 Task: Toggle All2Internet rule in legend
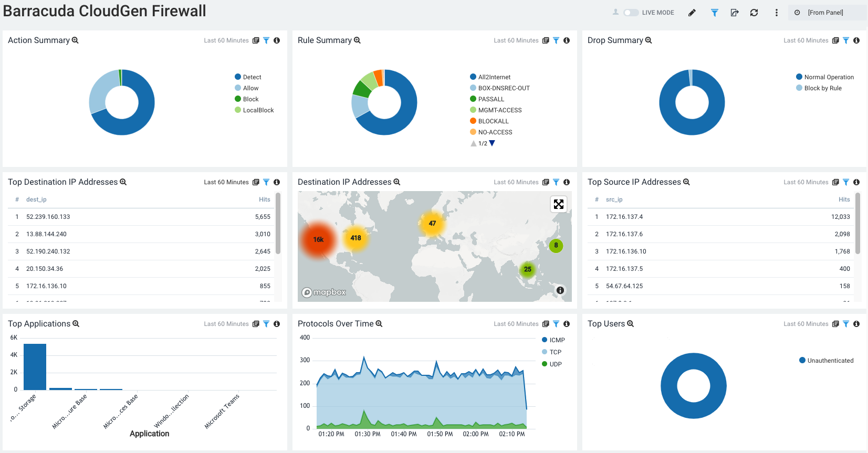click(x=490, y=77)
